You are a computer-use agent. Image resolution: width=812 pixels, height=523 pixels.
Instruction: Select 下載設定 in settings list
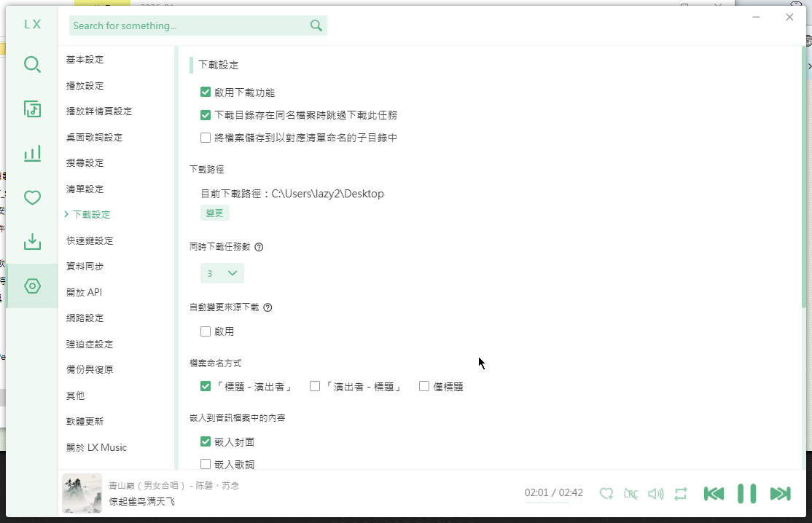91,215
